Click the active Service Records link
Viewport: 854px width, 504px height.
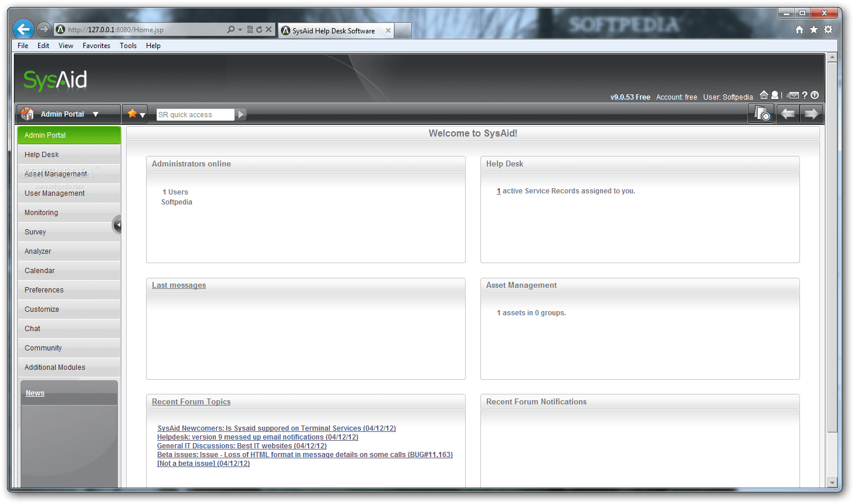click(498, 190)
